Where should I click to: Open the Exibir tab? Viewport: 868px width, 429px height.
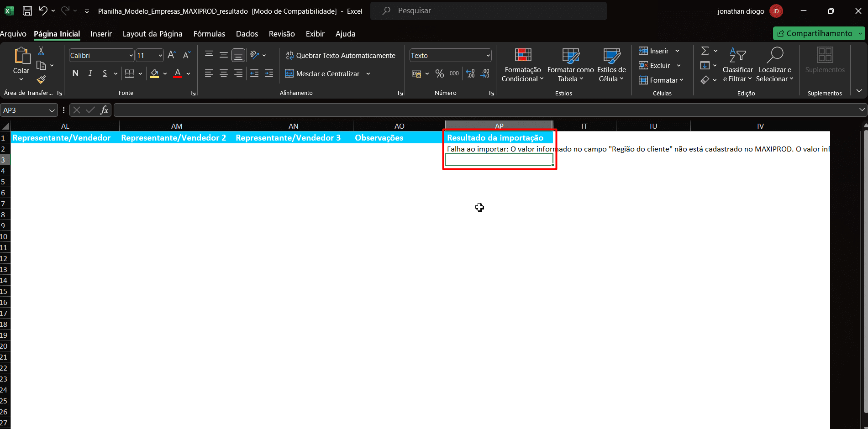[315, 34]
